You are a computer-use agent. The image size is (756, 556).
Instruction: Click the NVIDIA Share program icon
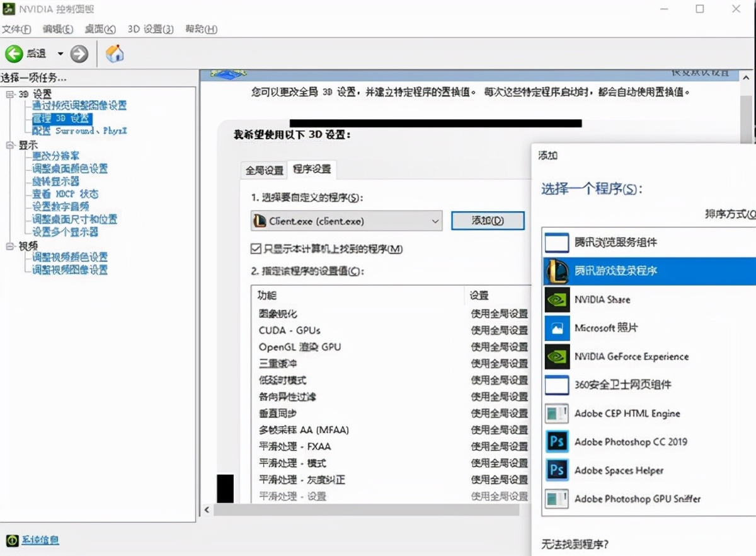pyautogui.click(x=557, y=299)
